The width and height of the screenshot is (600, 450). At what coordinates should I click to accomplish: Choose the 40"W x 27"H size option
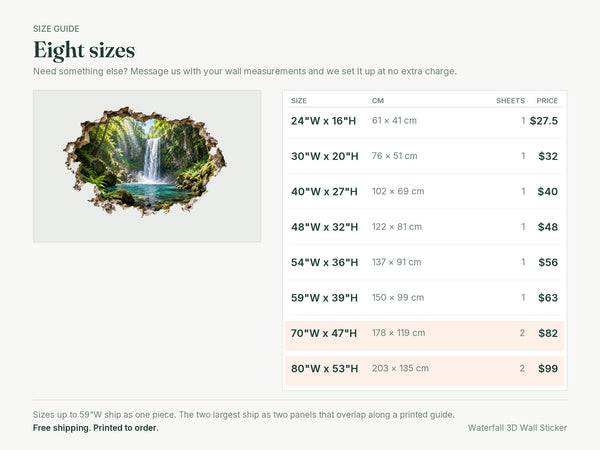(424, 191)
